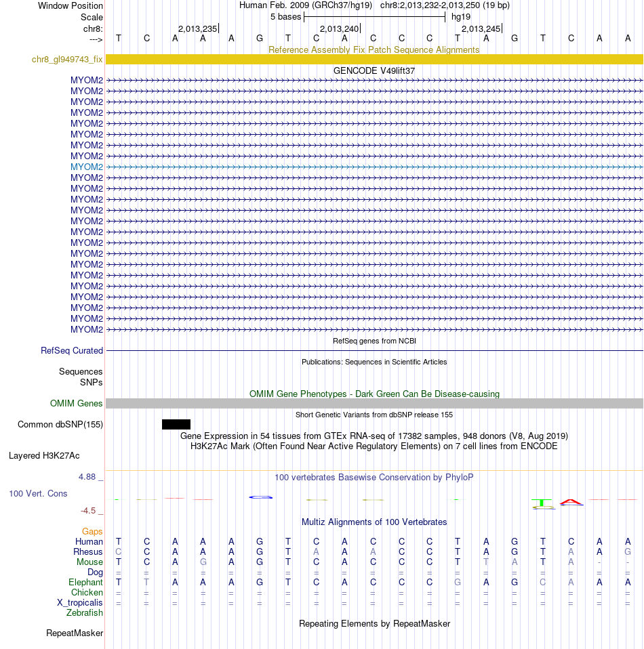Open Publications: Sequences in Scientific Articles title
This screenshot has height=649, width=644.
coord(374,362)
